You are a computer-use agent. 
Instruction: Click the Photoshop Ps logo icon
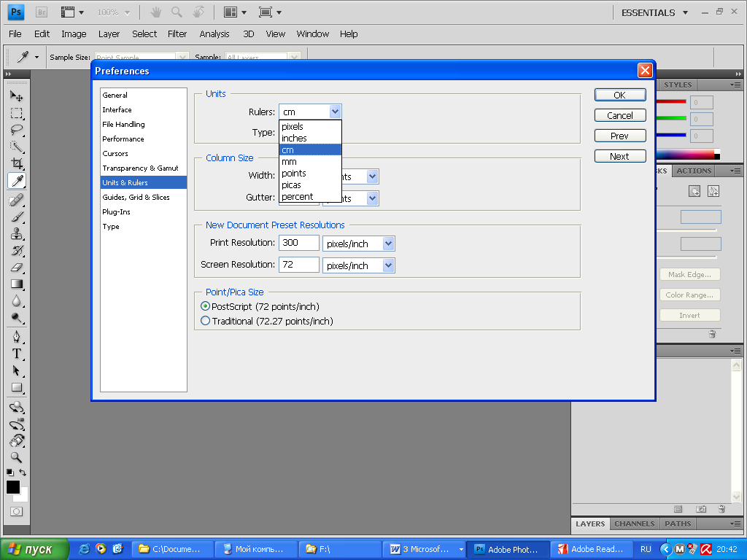click(x=16, y=12)
